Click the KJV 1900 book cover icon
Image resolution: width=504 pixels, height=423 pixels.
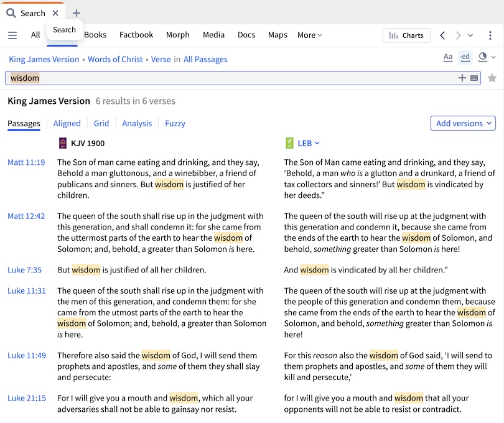(63, 143)
